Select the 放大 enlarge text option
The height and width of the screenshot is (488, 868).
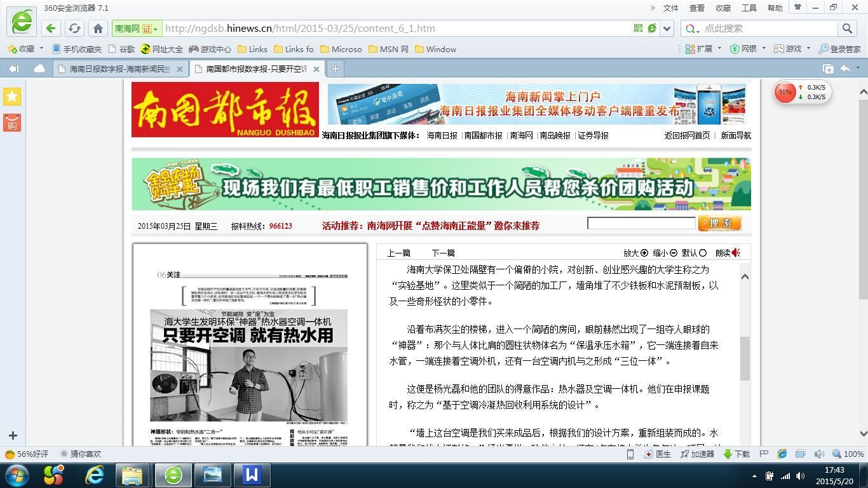coord(635,253)
